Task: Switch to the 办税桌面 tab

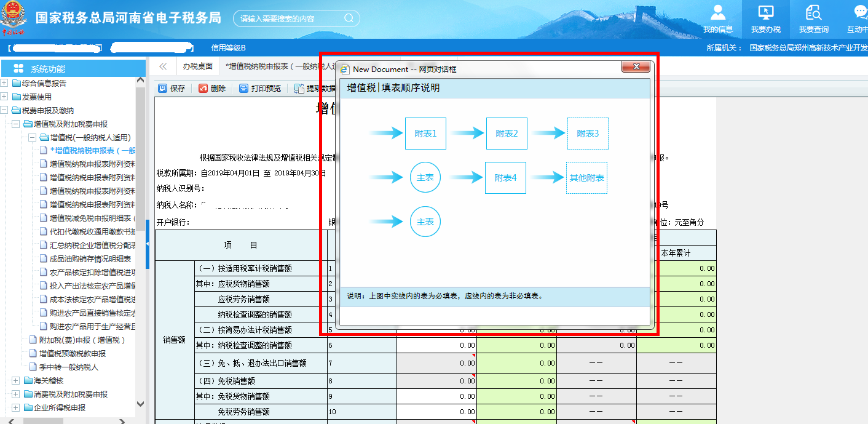Action: 197,66
